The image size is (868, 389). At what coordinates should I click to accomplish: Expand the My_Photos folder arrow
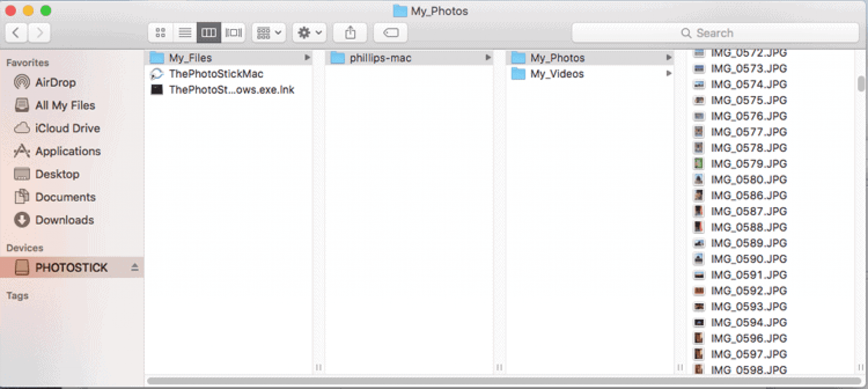668,58
